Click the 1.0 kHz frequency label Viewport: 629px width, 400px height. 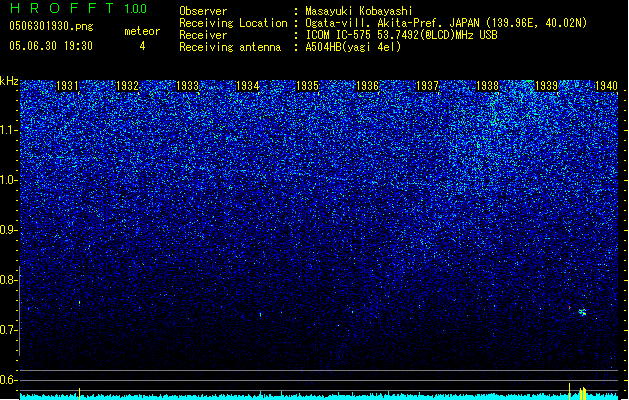(x=8, y=180)
